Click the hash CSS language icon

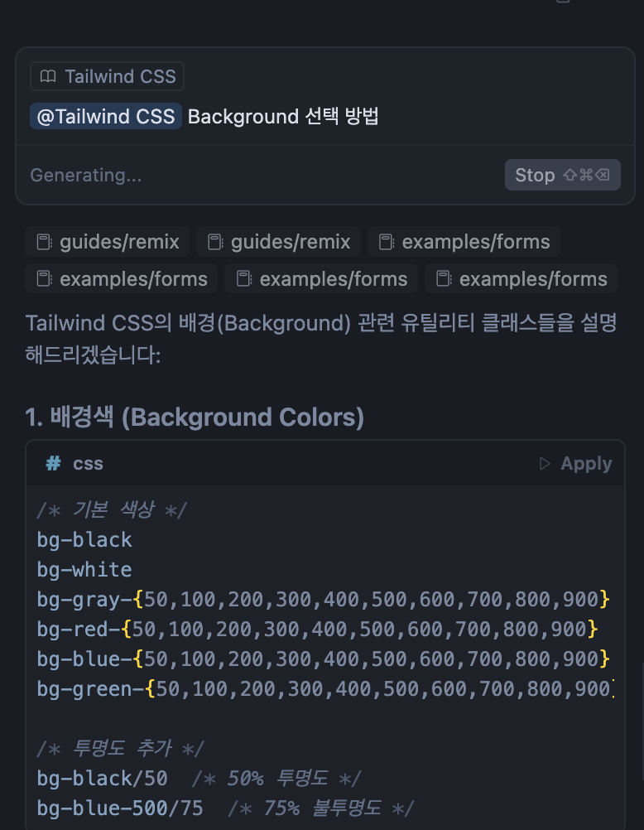(54, 464)
